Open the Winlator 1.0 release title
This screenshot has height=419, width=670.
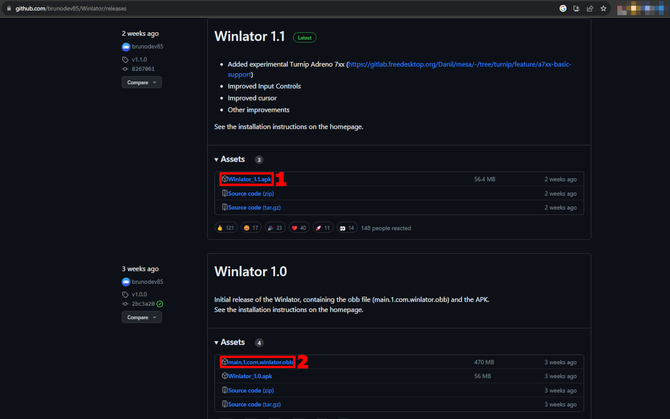tap(250, 272)
